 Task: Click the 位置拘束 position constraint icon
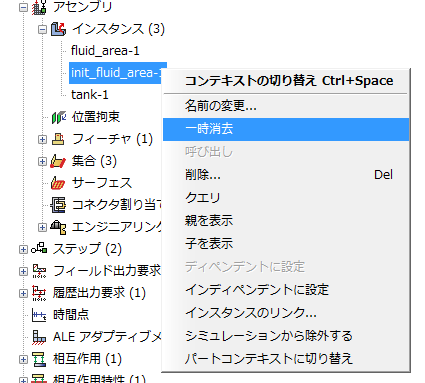[x=58, y=117]
